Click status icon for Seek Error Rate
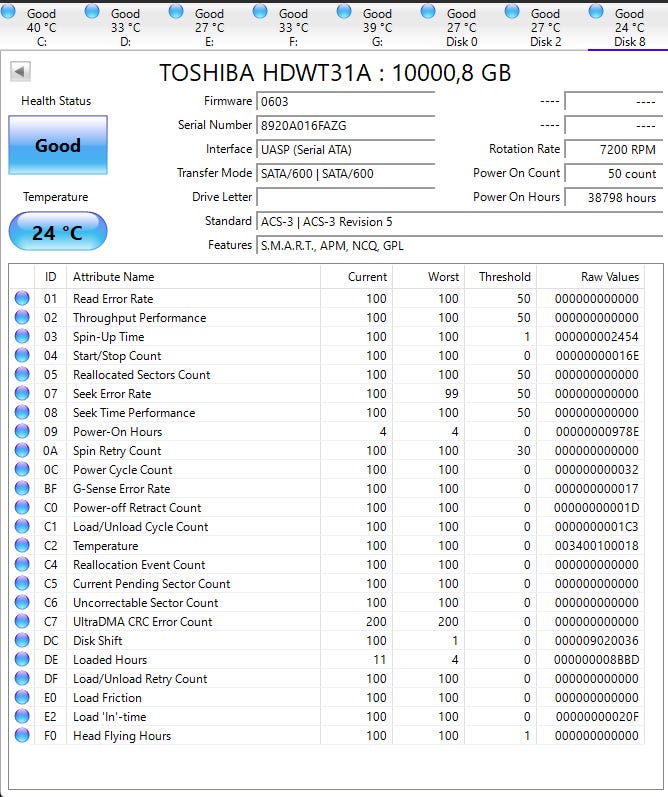This screenshot has height=797, width=668. (22, 393)
